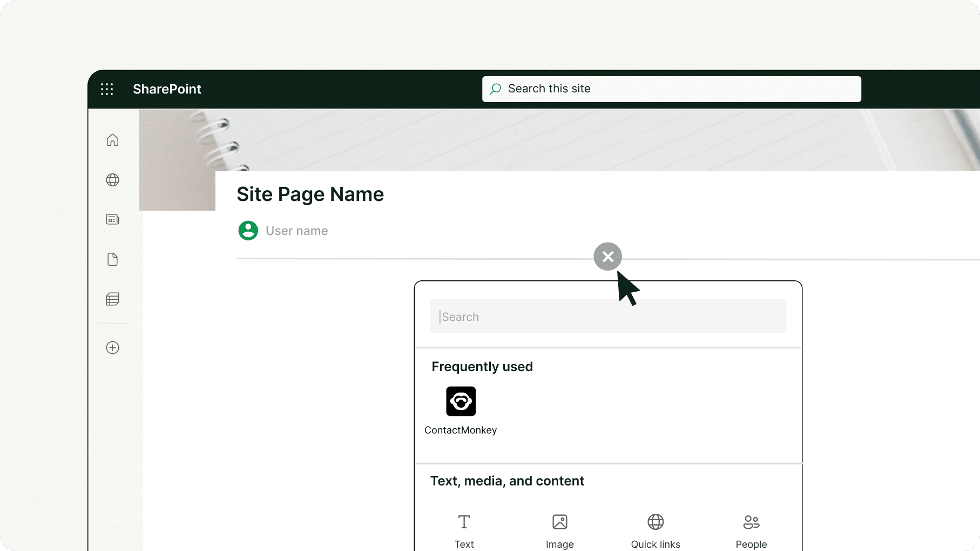Click the ContactMonkey label
The image size is (980, 551).
coord(461,430)
